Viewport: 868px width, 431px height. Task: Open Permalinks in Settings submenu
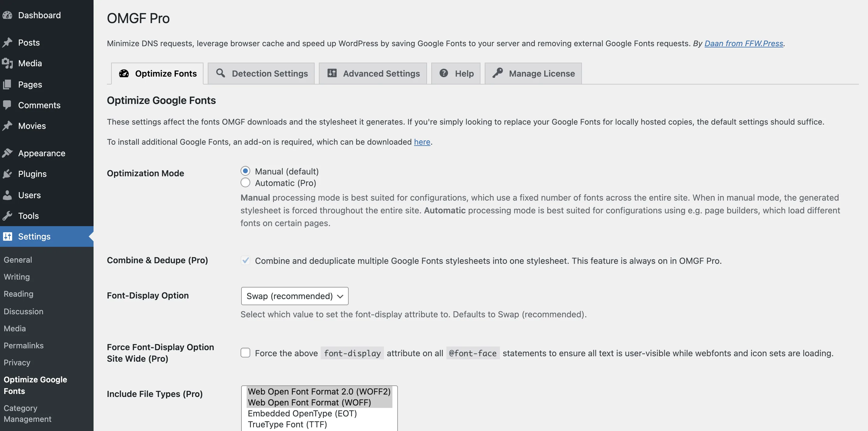(24, 345)
